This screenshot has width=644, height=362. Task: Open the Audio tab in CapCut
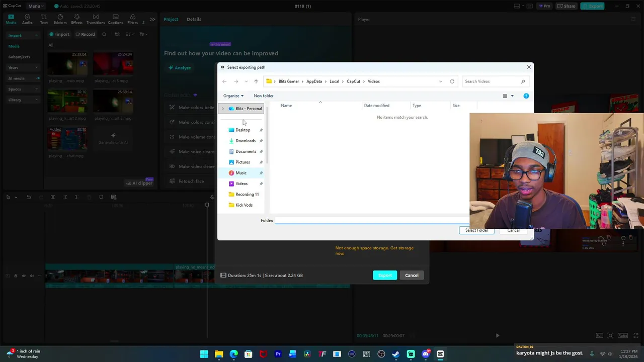click(x=27, y=19)
